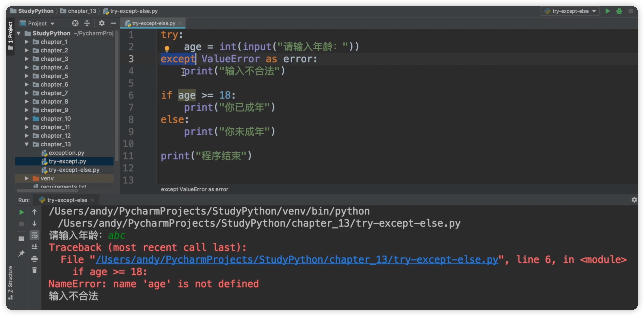644x316 pixels.
Task: Open traceback link to try-except-else.py
Action: [297, 260]
